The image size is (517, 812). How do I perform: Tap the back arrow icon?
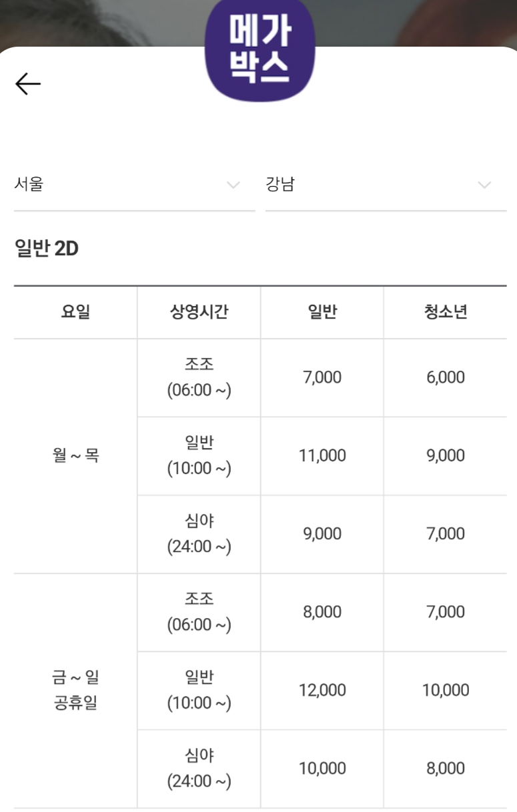tap(28, 84)
